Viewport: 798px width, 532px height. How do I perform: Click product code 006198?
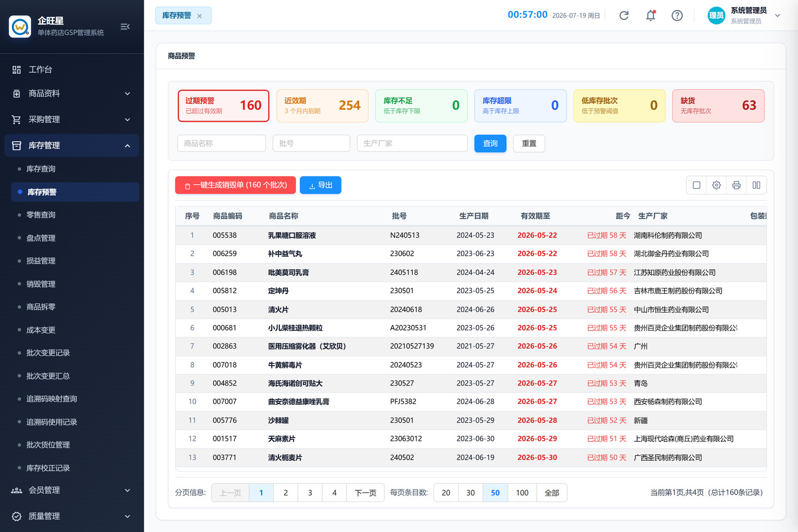click(225, 273)
